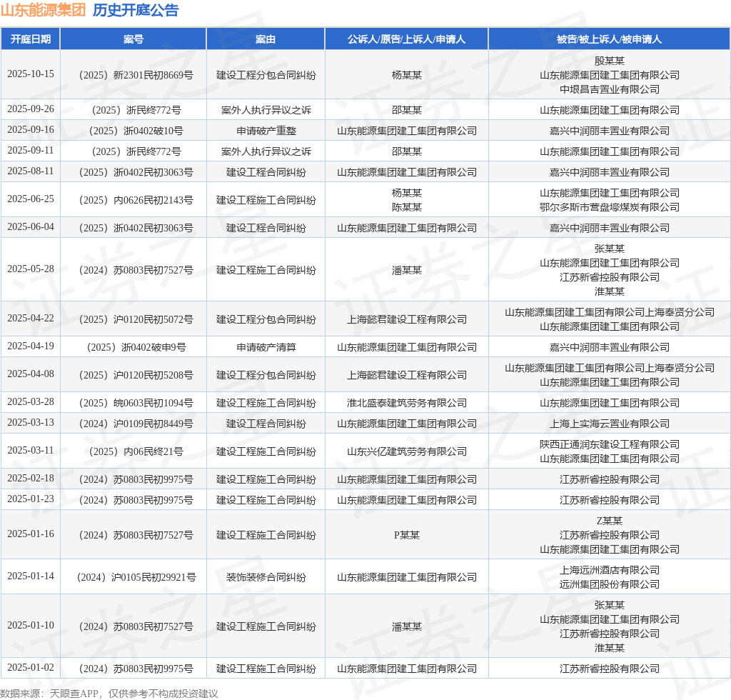This screenshot has height=700, width=731.
Task: Click 江苏新睿控股有限公司 in the 2025-01-02 row
Action: pos(610,669)
